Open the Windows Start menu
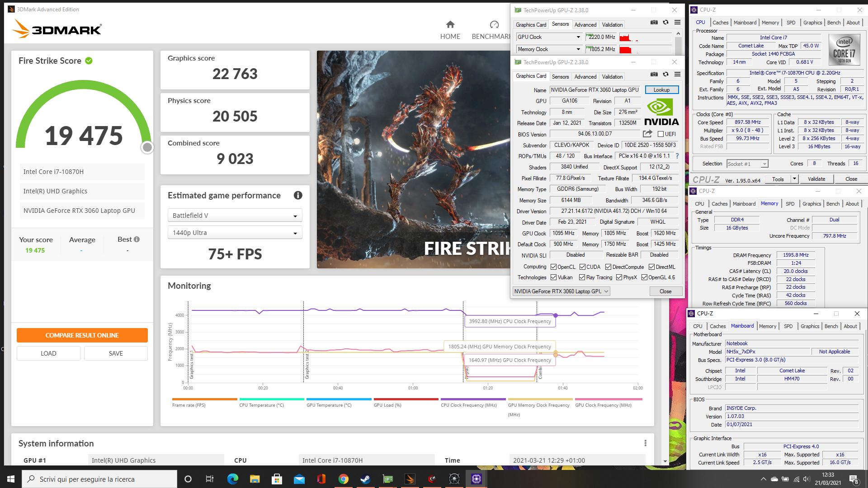The width and height of the screenshot is (868, 488). click(11, 479)
